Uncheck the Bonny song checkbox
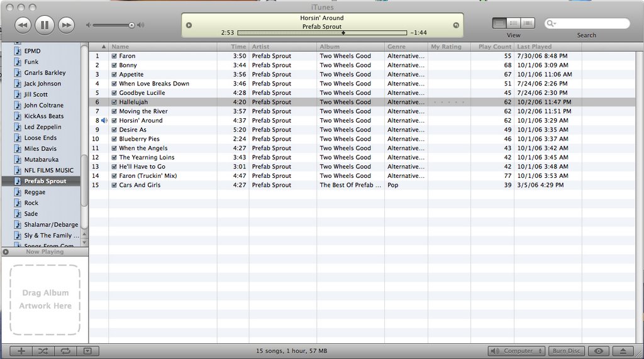This screenshot has width=644, height=359. click(x=114, y=65)
